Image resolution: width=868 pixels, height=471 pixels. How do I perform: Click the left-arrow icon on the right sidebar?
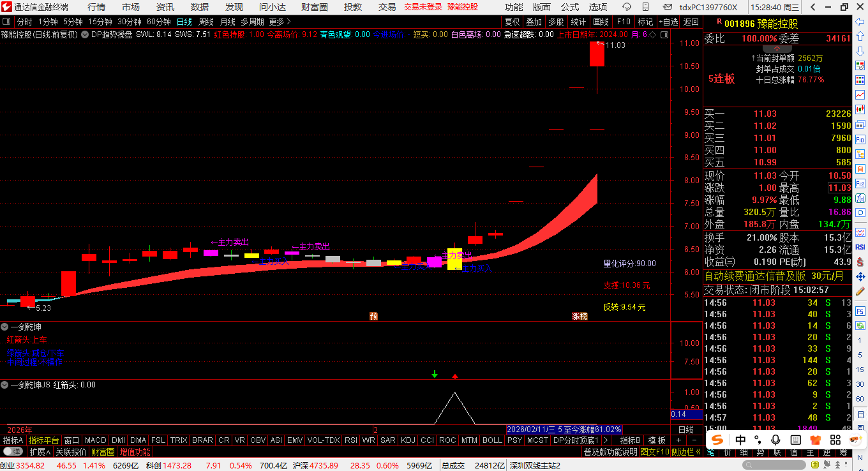[860, 22]
